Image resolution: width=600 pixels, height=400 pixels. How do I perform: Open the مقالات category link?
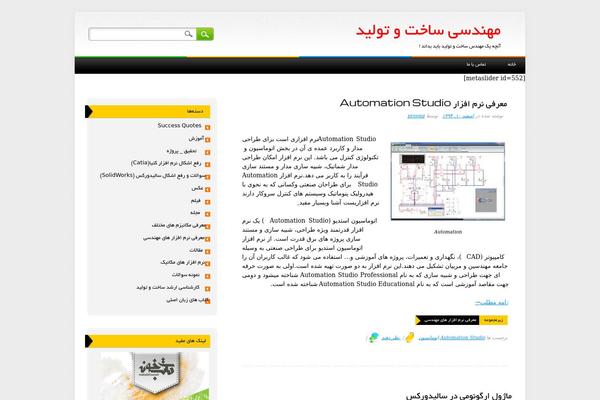(196, 250)
